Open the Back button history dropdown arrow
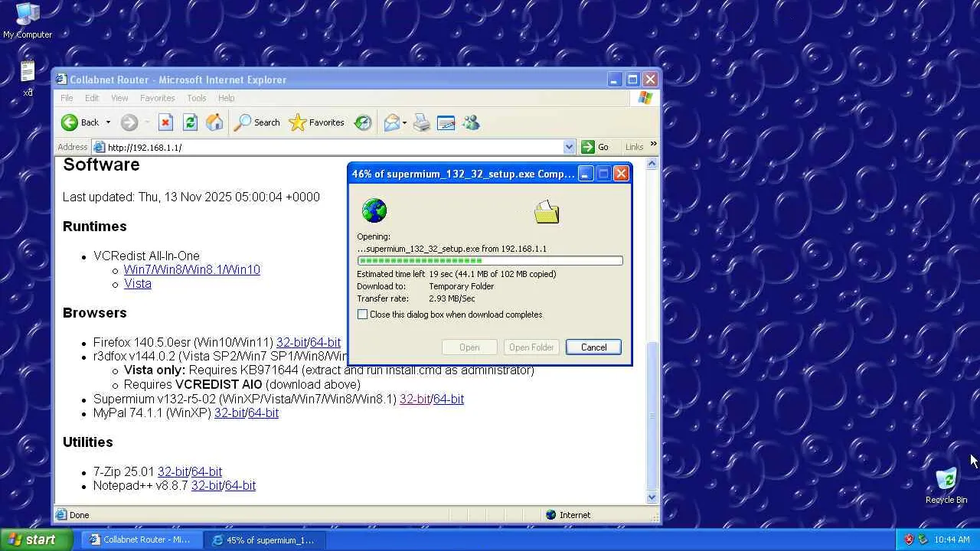980x551 pixels. [x=108, y=122]
